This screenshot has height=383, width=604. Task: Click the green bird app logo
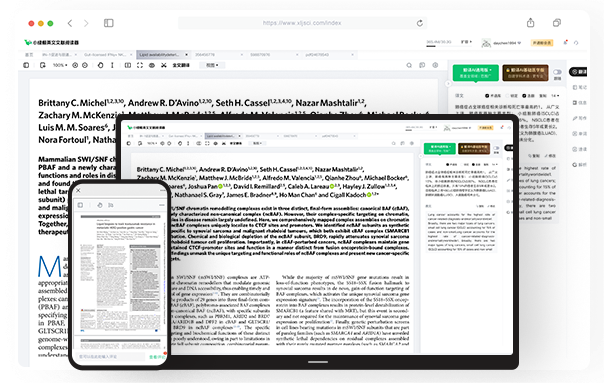[x=27, y=42]
